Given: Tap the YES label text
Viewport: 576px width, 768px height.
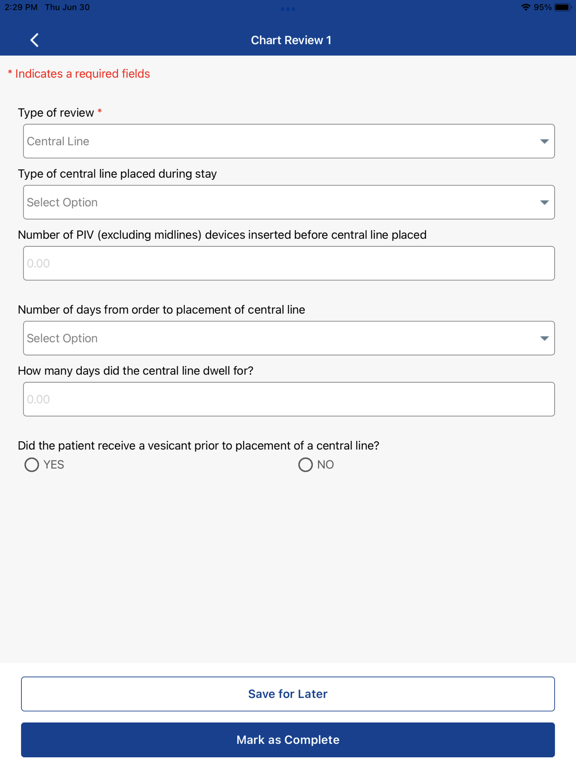Looking at the screenshot, I should [x=54, y=465].
